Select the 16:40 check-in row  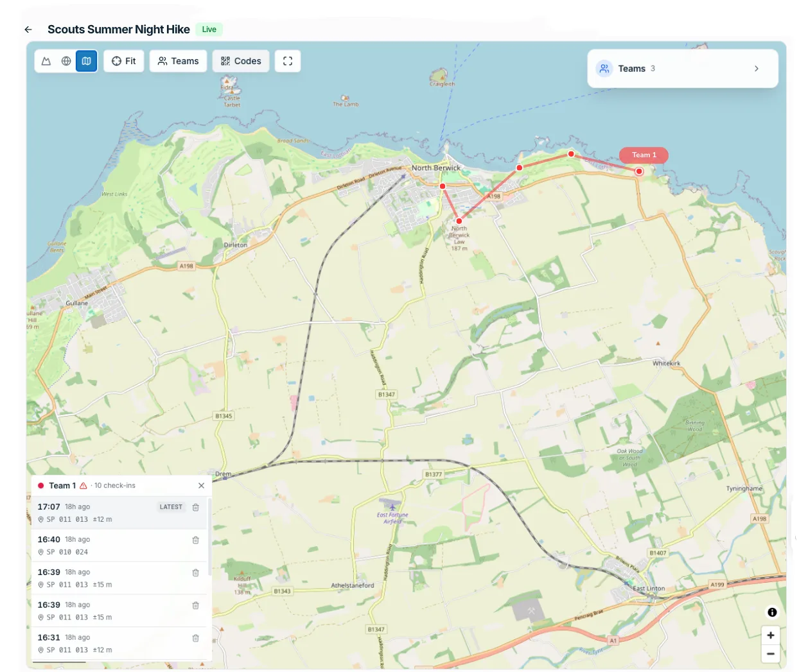(x=120, y=546)
